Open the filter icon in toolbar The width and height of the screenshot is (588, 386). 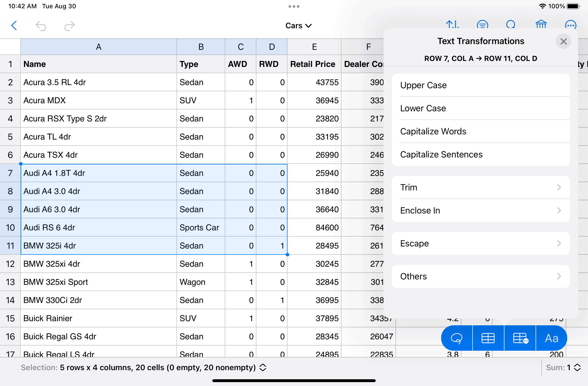(482, 24)
